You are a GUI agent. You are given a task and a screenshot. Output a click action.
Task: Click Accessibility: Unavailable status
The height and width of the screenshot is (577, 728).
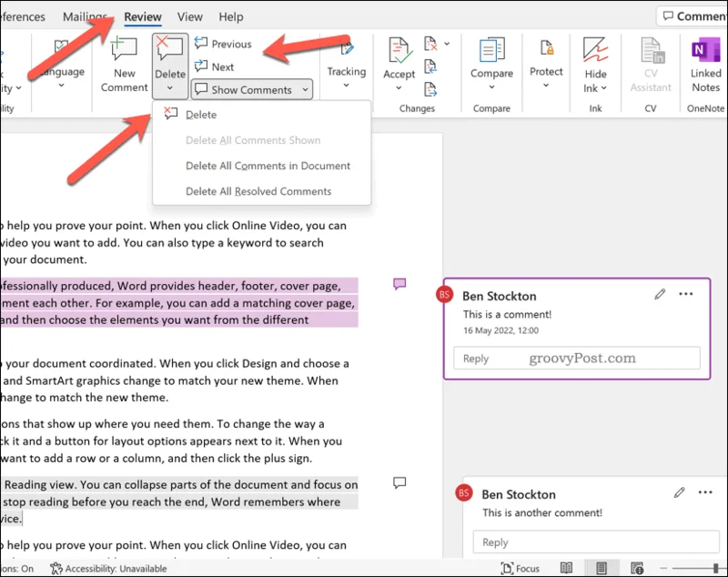click(108, 568)
